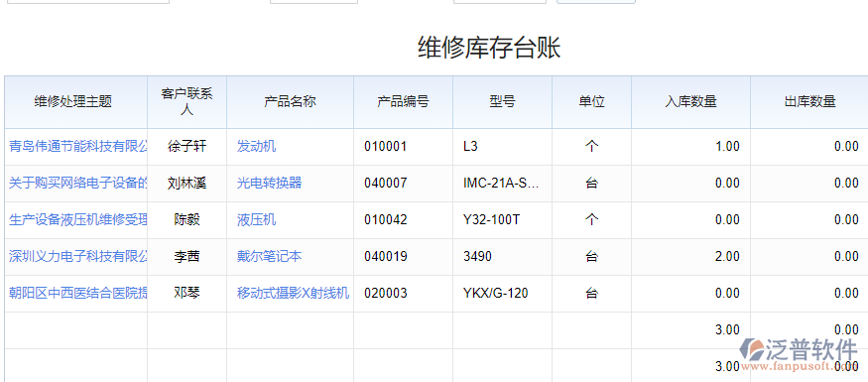Screen dimensions: 868x382
Task: Open link 青岛伟通节能科技有限公
Action: pyautogui.click(x=78, y=146)
